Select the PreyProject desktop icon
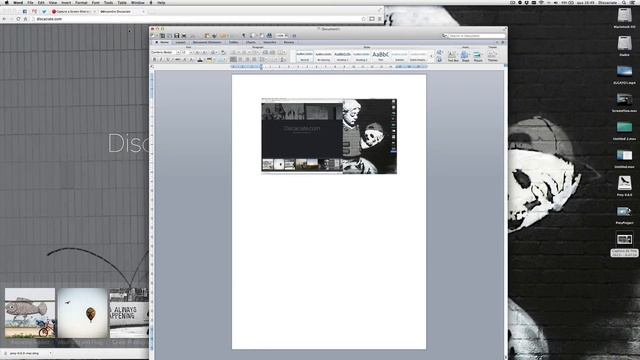640x360 pixels. pos(624,215)
